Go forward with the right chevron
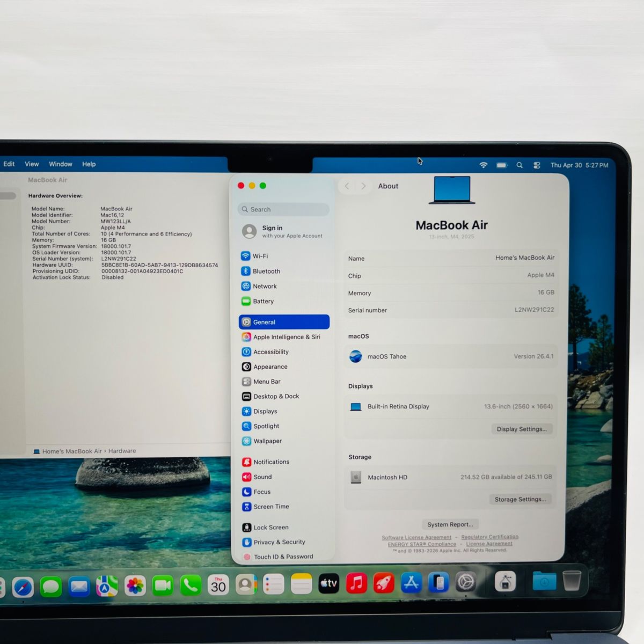The width and height of the screenshot is (644, 644). tap(363, 186)
